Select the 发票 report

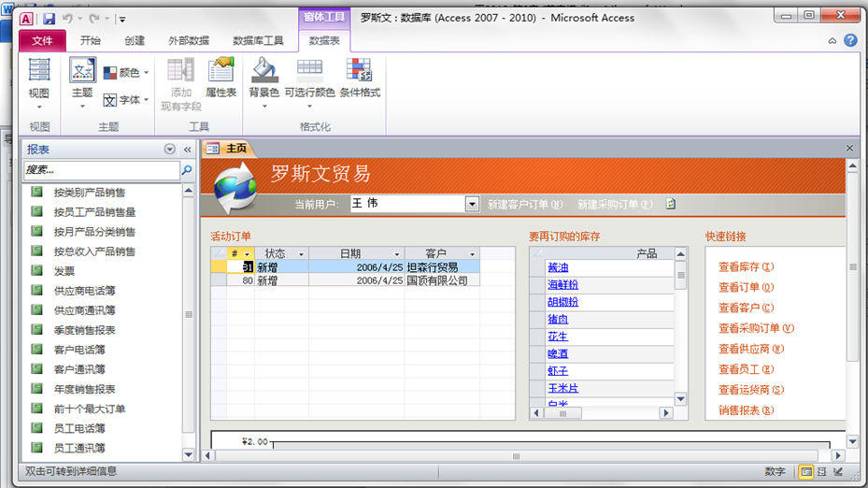[x=64, y=271]
